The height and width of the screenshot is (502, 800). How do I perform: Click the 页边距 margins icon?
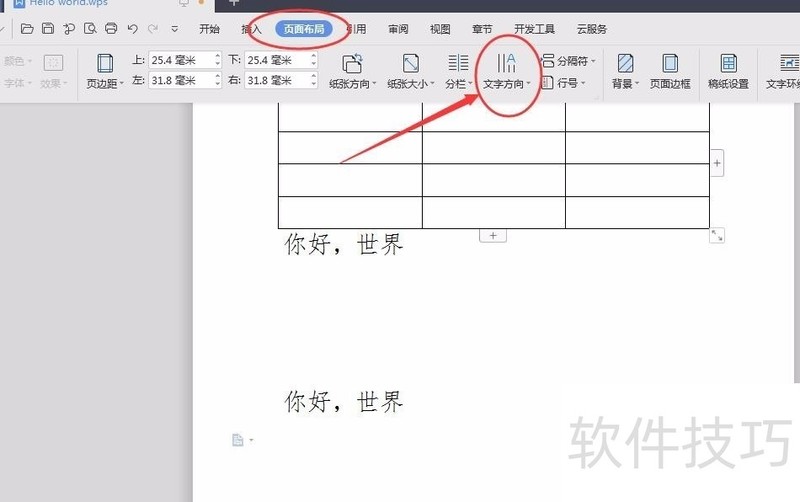(105, 64)
